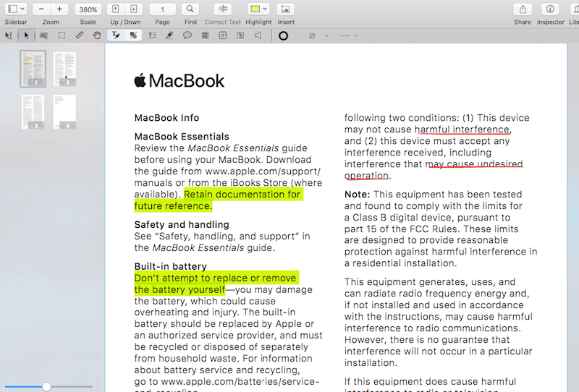Click the www.apple.com/support/ URL text
The height and width of the screenshot is (392, 579).
click(x=263, y=171)
